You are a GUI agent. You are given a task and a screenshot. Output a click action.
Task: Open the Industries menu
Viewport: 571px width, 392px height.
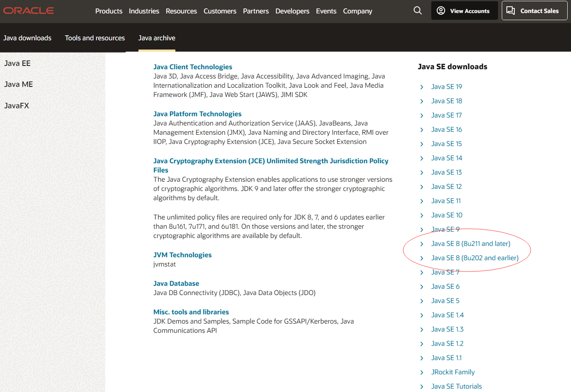tap(144, 11)
